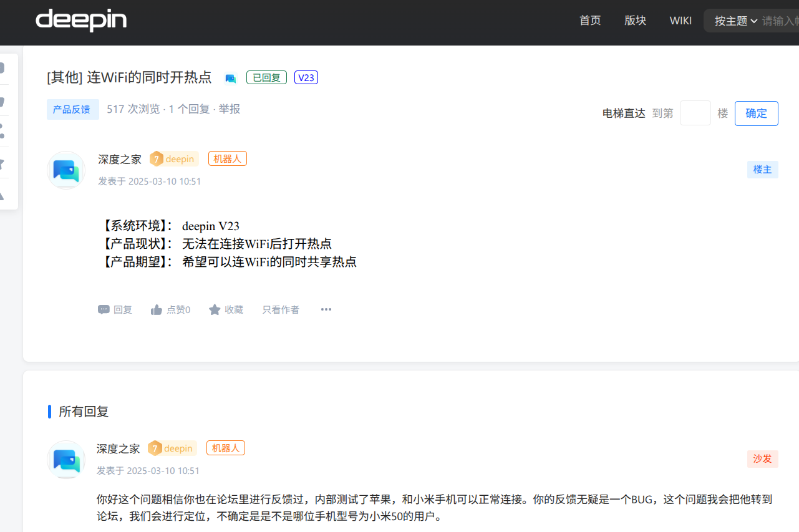Viewport: 799px width, 532px height.
Task: Click the 楼主 badge
Action: click(x=763, y=170)
